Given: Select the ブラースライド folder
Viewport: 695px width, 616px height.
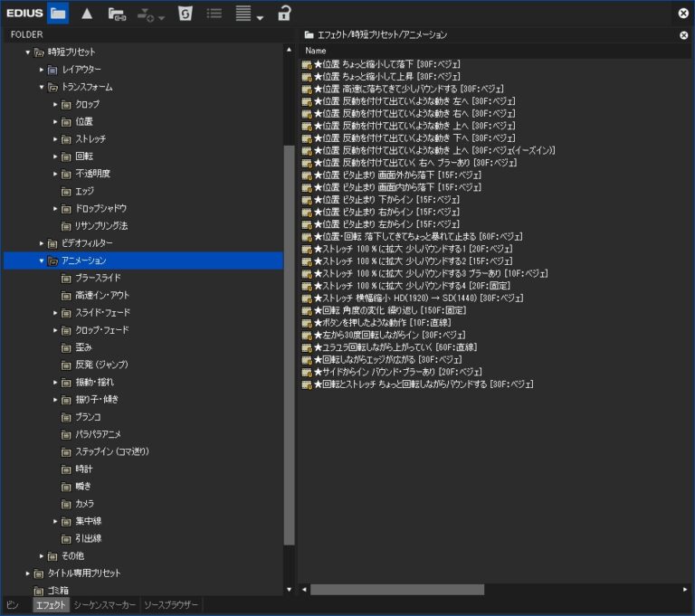Looking at the screenshot, I should point(98,278).
